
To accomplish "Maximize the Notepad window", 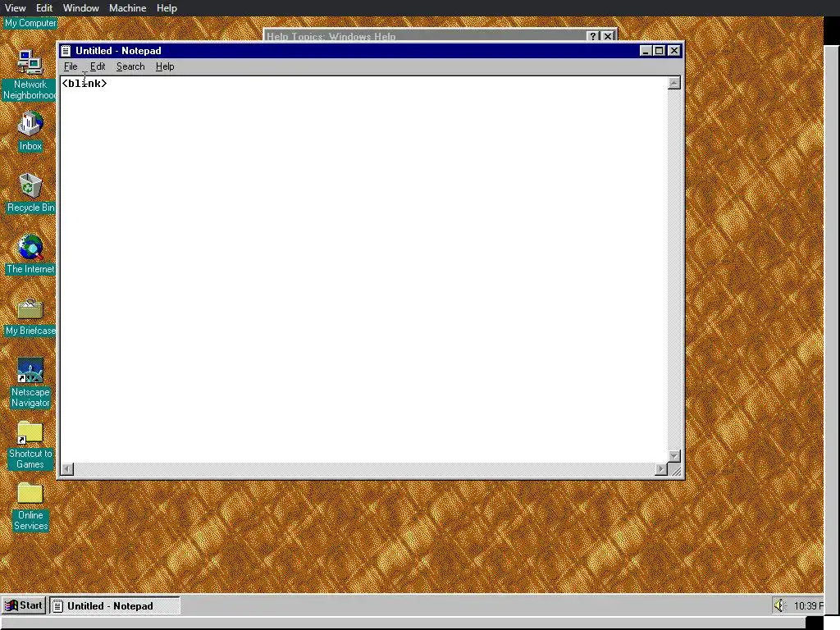I will (x=660, y=50).
